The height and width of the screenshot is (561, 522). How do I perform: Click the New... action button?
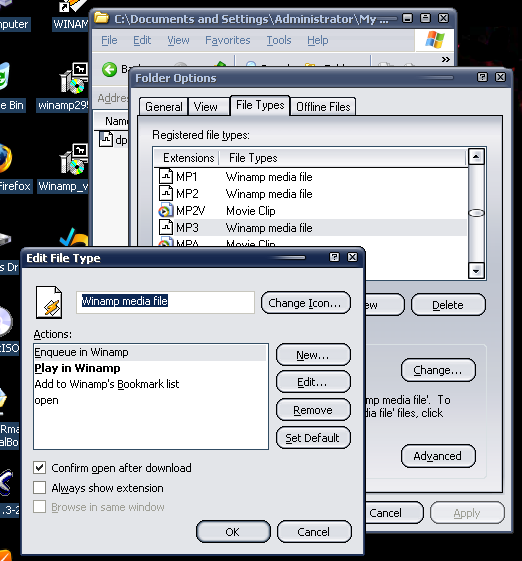pyautogui.click(x=313, y=355)
